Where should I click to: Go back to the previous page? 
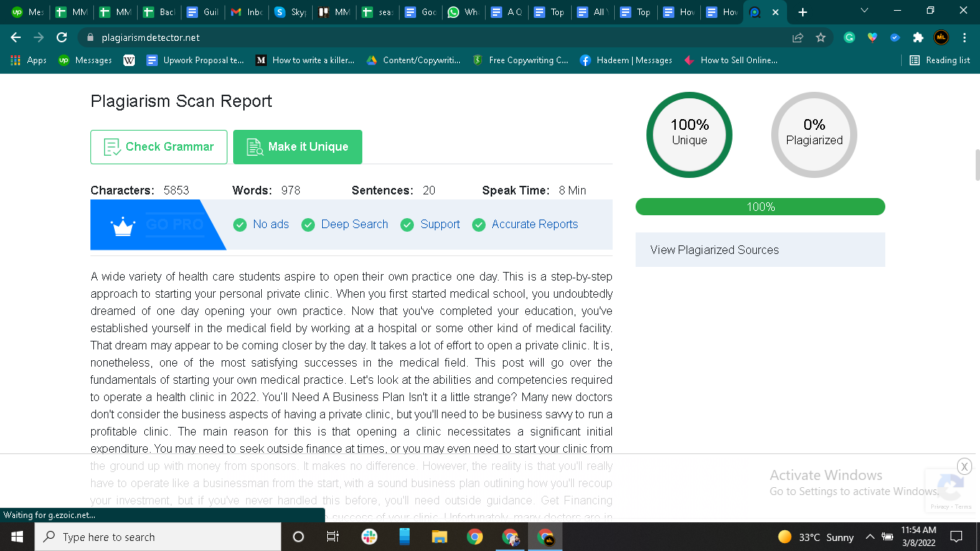(16, 37)
